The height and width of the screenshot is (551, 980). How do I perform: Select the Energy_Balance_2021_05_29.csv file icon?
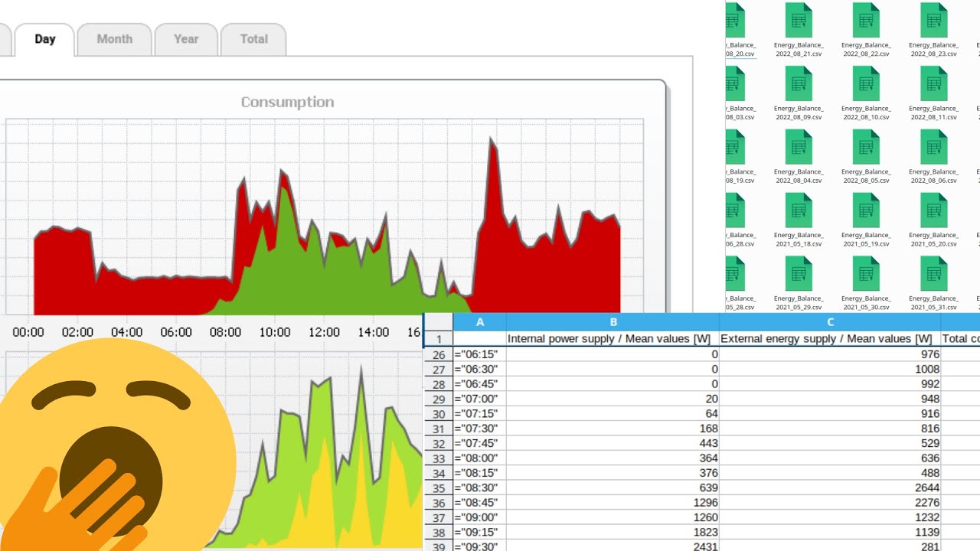(799, 274)
